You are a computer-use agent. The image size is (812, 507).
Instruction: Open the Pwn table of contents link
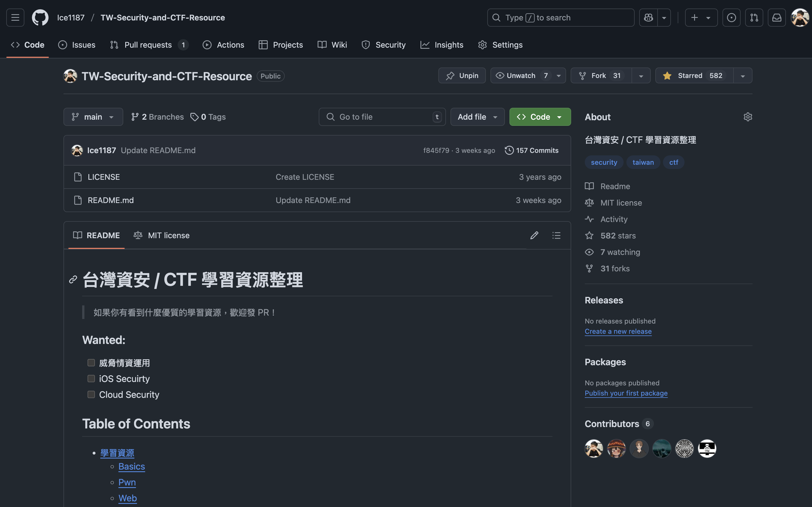pos(127,482)
